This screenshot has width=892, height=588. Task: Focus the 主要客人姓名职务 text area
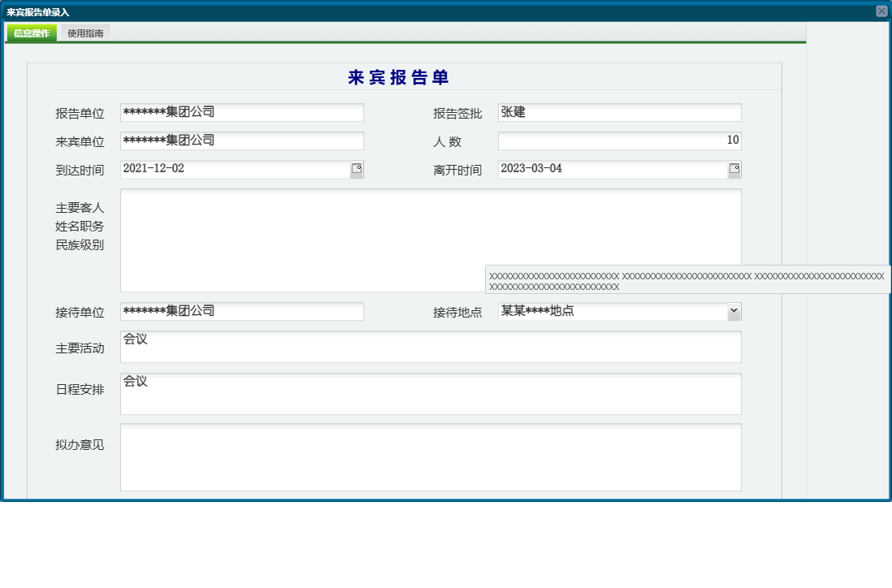pyautogui.click(x=431, y=240)
